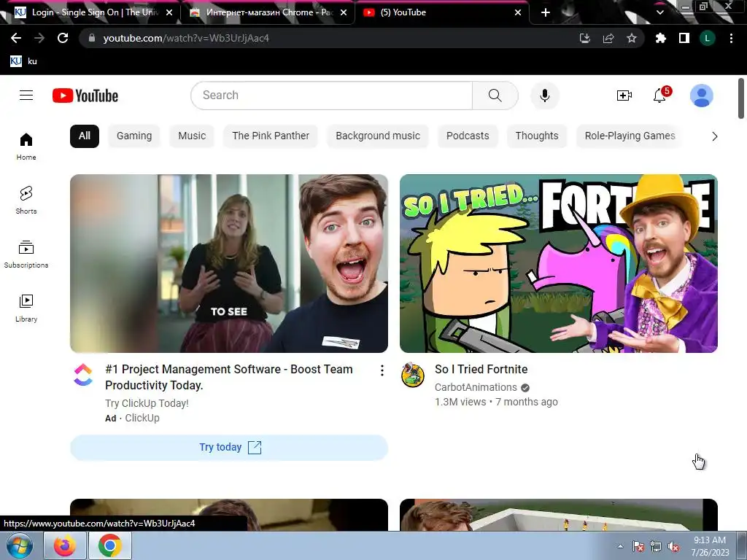Image resolution: width=747 pixels, height=560 pixels.
Task: Open Chrome profile L avatar
Action: tap(708, 38)
